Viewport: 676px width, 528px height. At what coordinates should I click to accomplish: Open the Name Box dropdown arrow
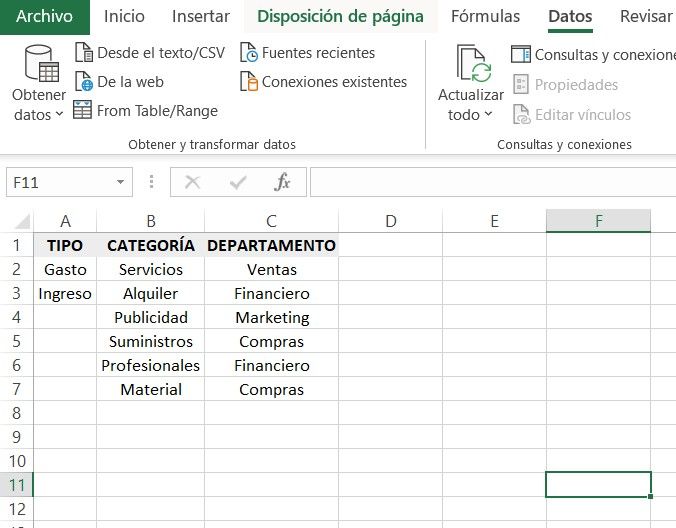coord(121,182)
